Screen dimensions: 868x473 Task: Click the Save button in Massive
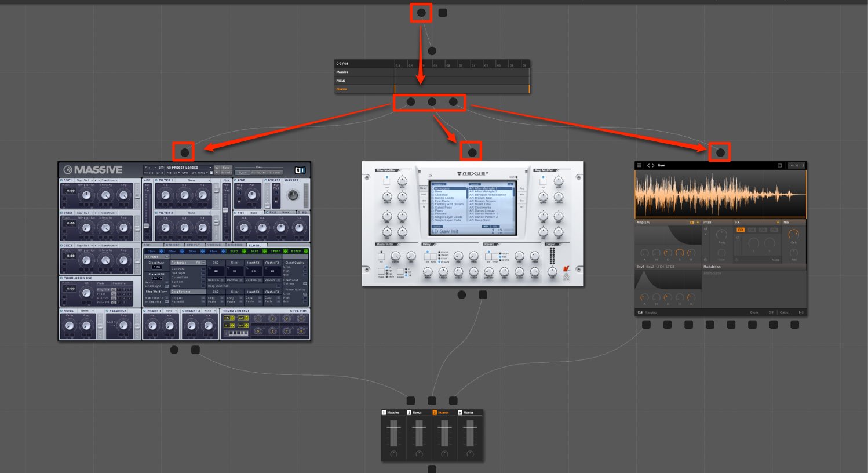point(226,168)
